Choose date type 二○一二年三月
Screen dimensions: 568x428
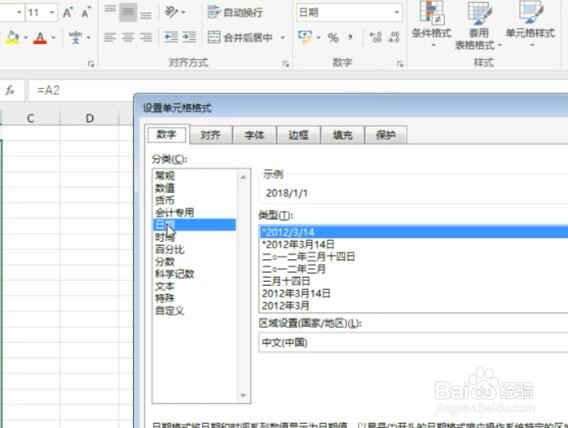(294, 269)
